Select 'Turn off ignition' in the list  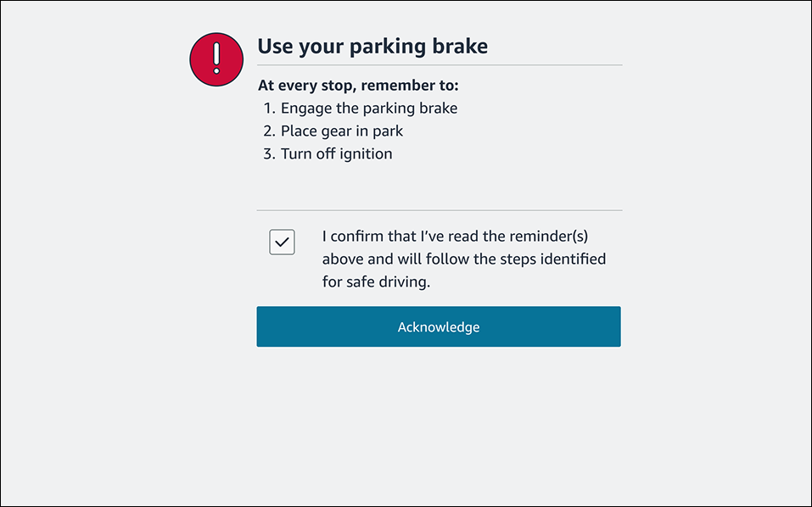coord(334,153)
